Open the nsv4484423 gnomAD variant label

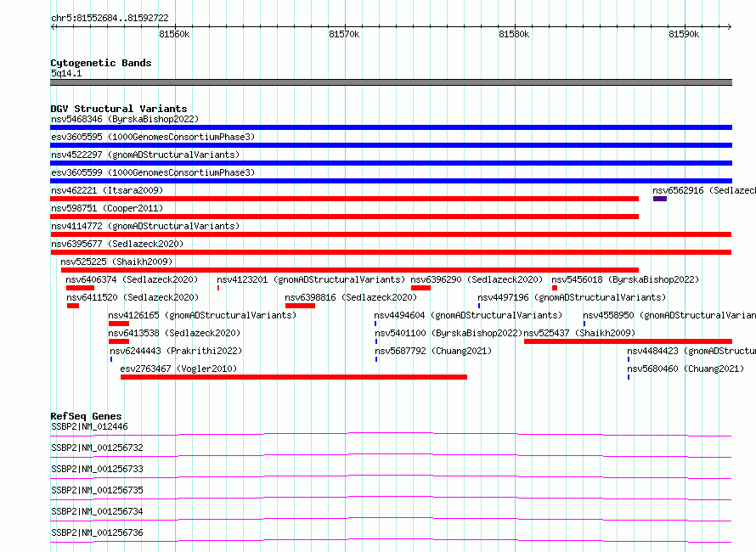point(691,351)
